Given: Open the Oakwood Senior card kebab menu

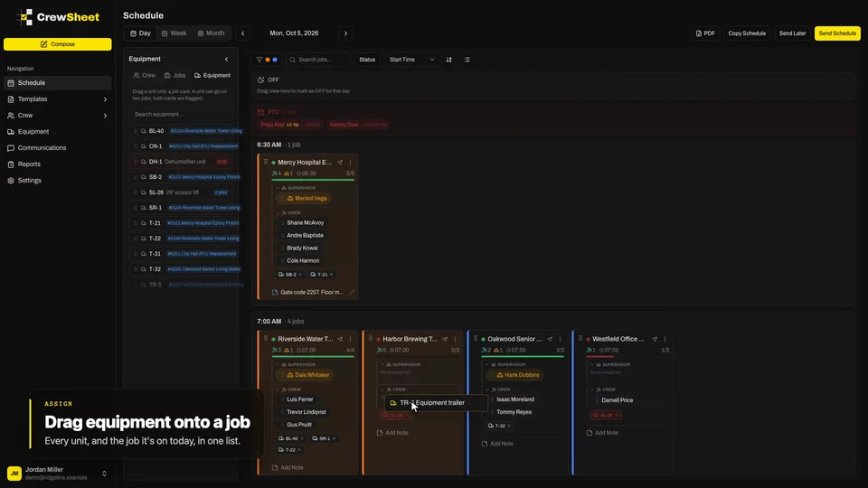Looking at the screenshot, I should (560, 339).
